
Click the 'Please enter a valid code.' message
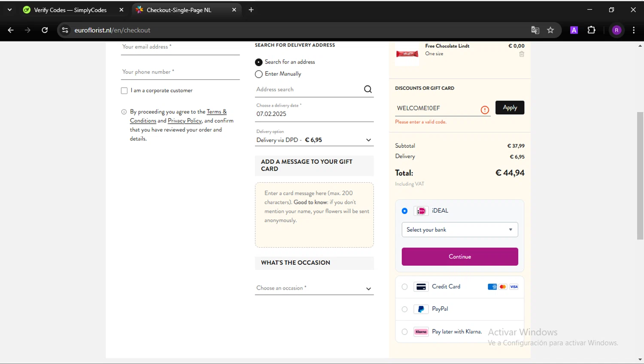click(421, 122)
